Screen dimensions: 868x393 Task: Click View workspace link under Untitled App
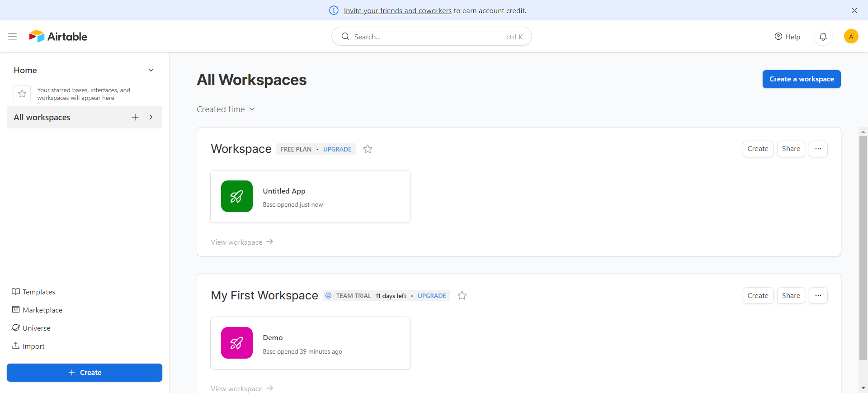[242, 242]
